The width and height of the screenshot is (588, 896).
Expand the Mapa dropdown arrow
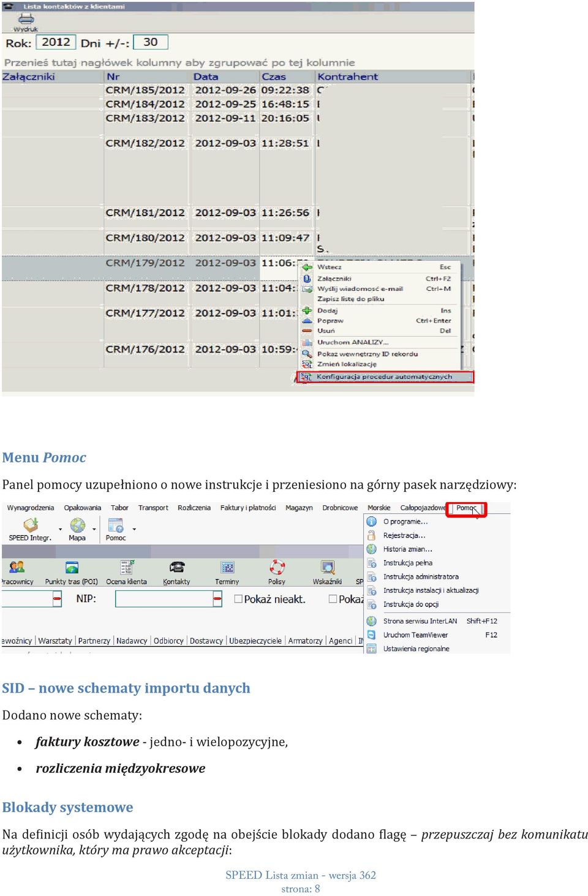(x=94, y=529)
